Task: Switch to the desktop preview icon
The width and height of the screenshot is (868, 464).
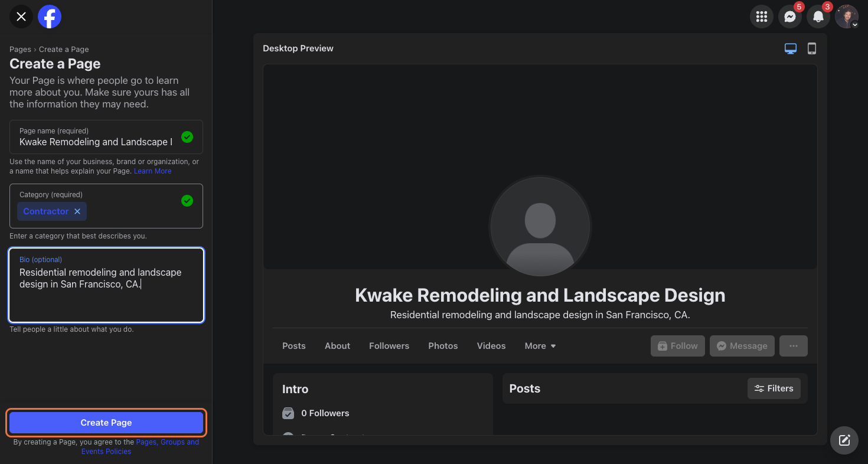Action: (x=791, y=48)
